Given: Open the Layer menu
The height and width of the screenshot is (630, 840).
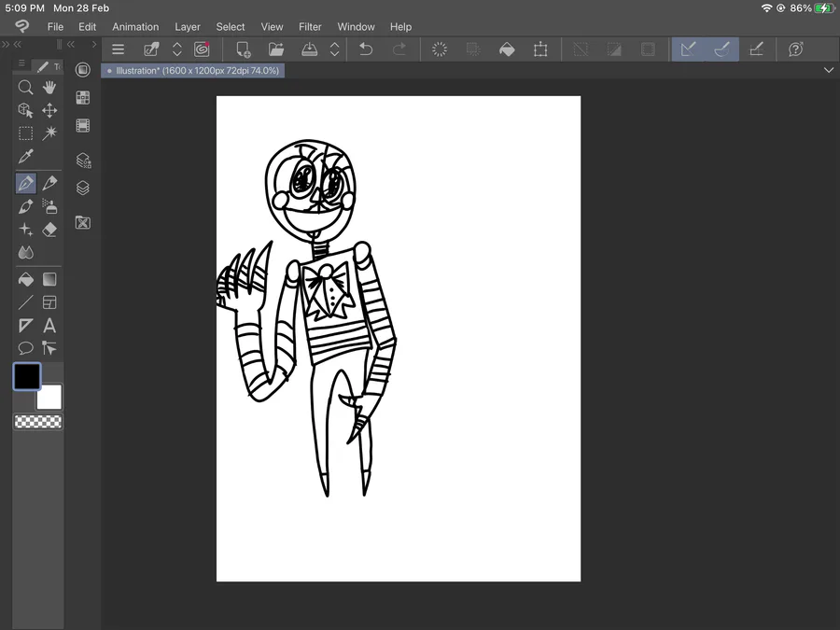Looking at the screenshot, I should (188, 27).
